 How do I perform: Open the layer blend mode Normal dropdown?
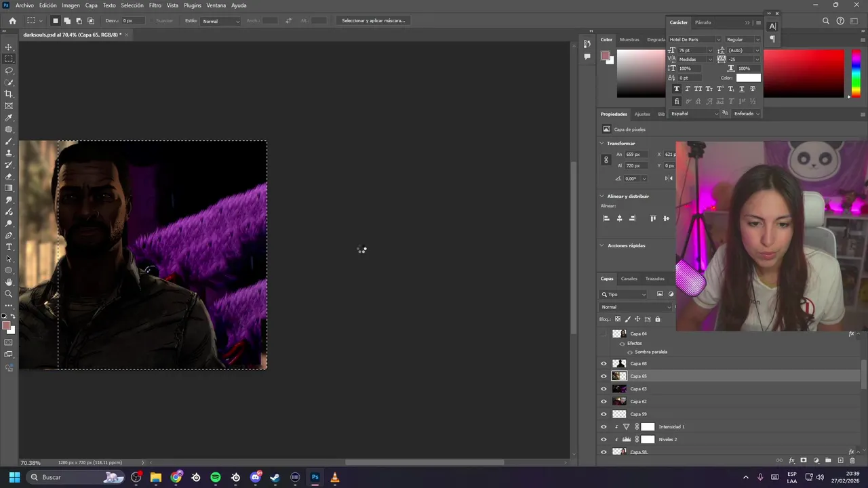click(x=636, y=307)
